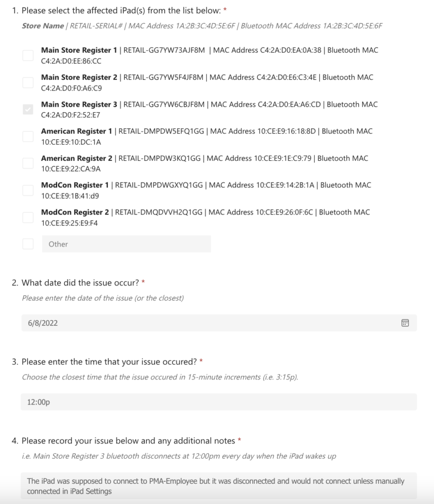Click the Main Store Register 2 label text

(x=79, y=77)
